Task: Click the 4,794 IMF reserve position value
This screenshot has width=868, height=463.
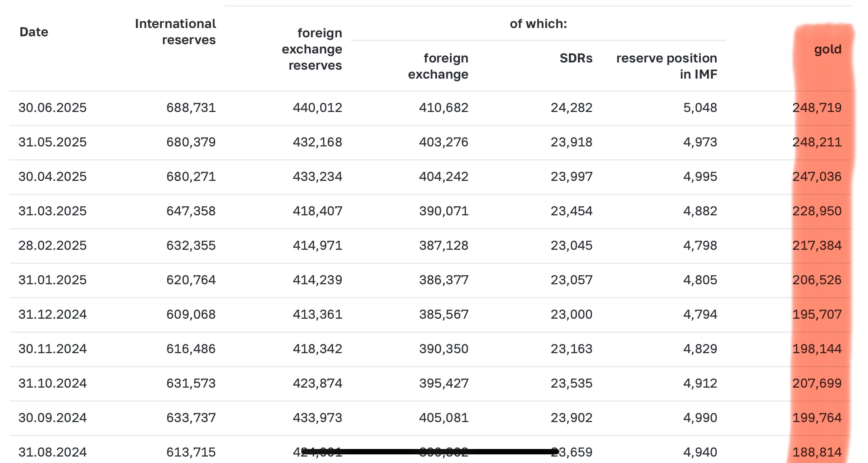Action: [700, 314]
